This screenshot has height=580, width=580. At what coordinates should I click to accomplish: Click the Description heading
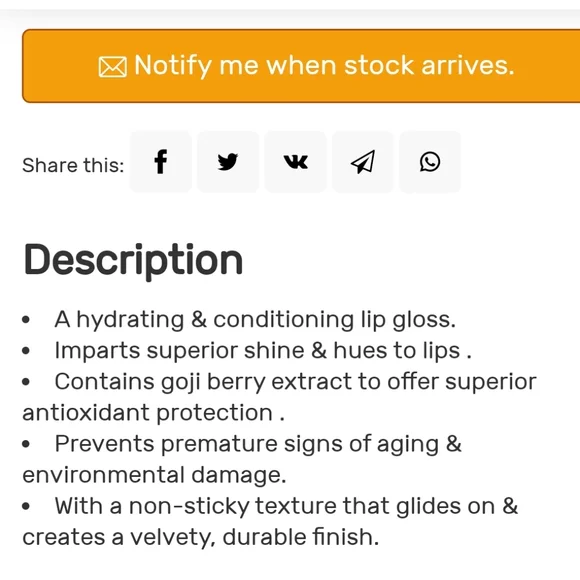tap(133, 261)
